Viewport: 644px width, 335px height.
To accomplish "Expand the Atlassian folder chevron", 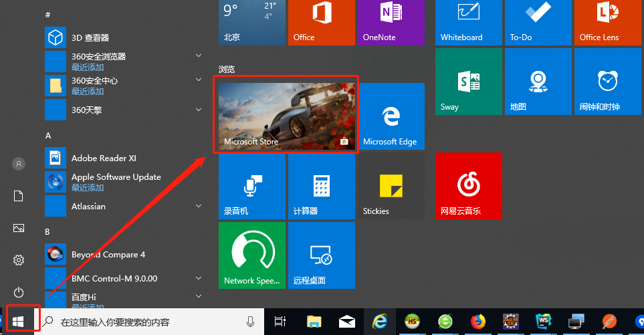I will [x=199, y=206].
